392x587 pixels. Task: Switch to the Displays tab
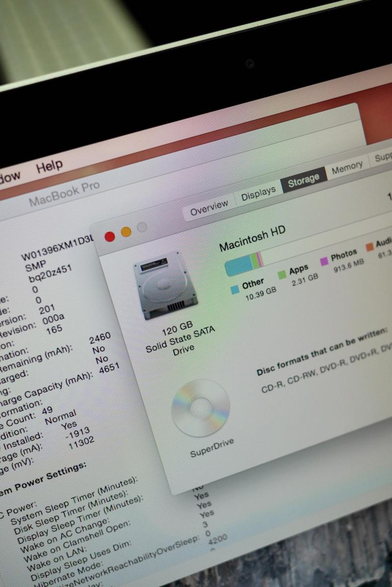(x=258, y=192)
